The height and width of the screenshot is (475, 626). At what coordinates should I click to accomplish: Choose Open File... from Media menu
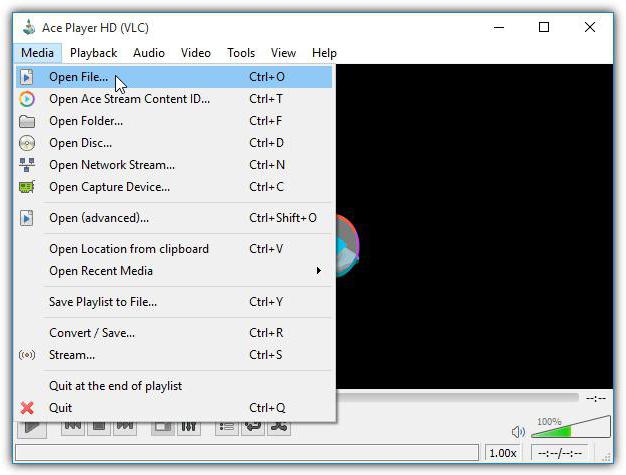click(x=174, y=77)
